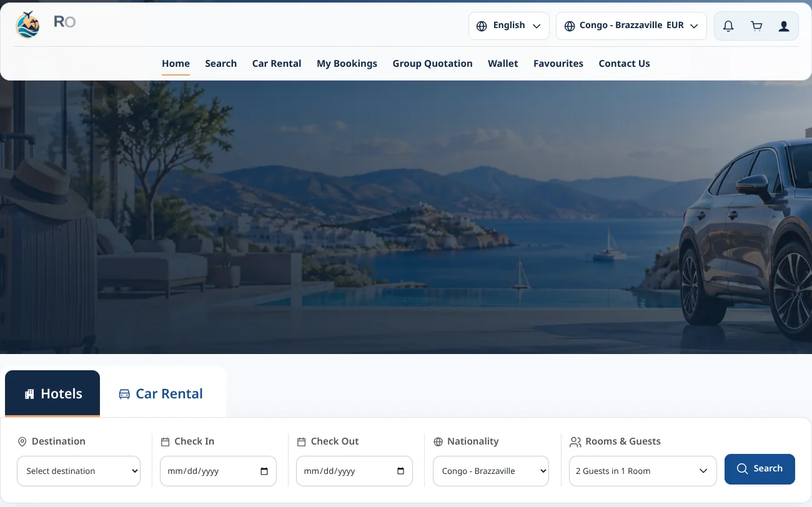812x507 pixels.
Task: Open the Search menu item
Action: coord(220,64)
